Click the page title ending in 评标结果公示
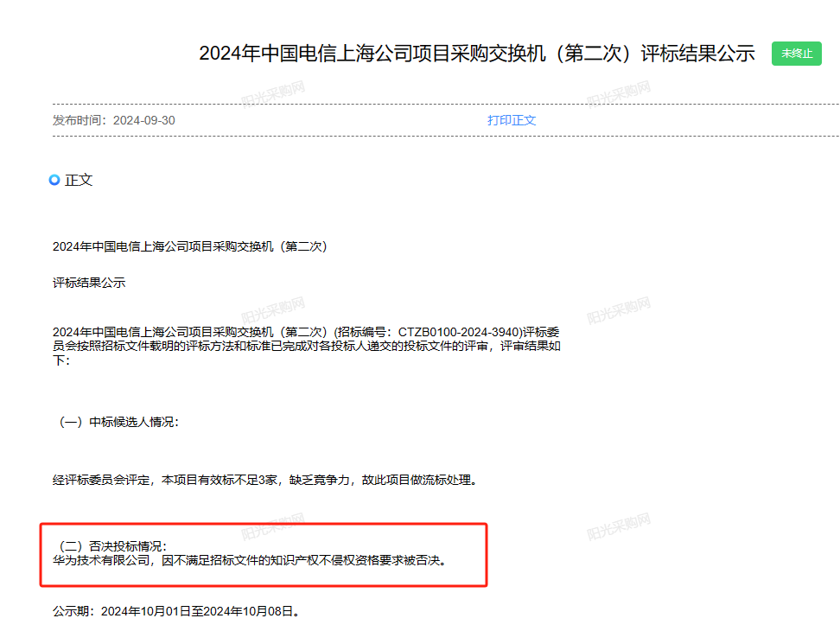 (x=477, y=53)
